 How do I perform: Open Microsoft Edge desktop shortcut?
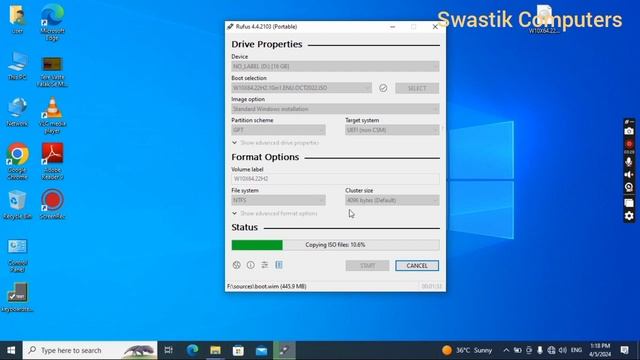pyautogui.click(x=52, y=23)
